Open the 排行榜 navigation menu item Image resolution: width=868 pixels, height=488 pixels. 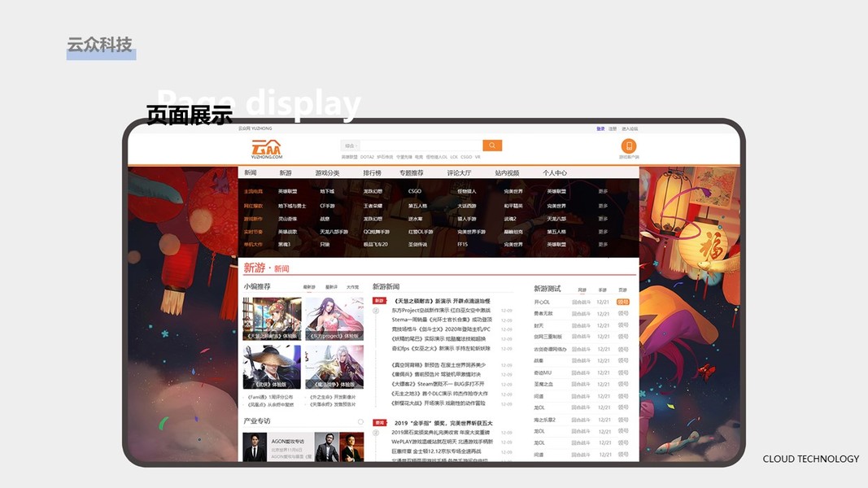[x=372, y=172]
